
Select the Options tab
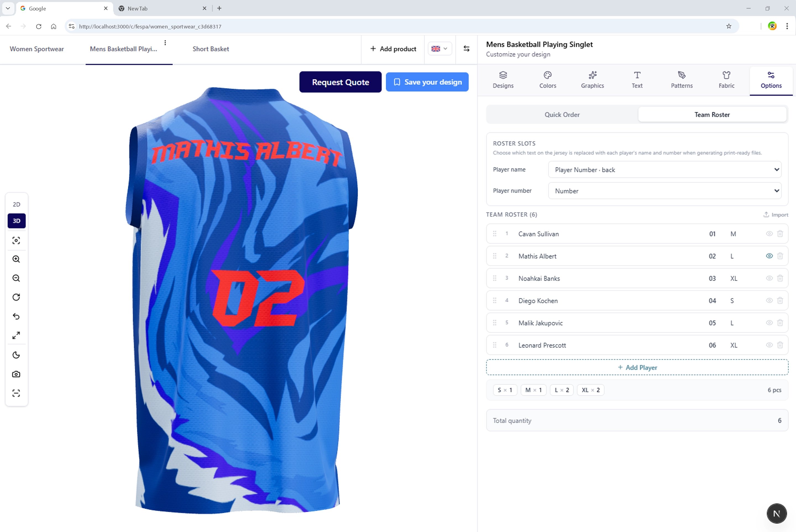coord(771,80)
